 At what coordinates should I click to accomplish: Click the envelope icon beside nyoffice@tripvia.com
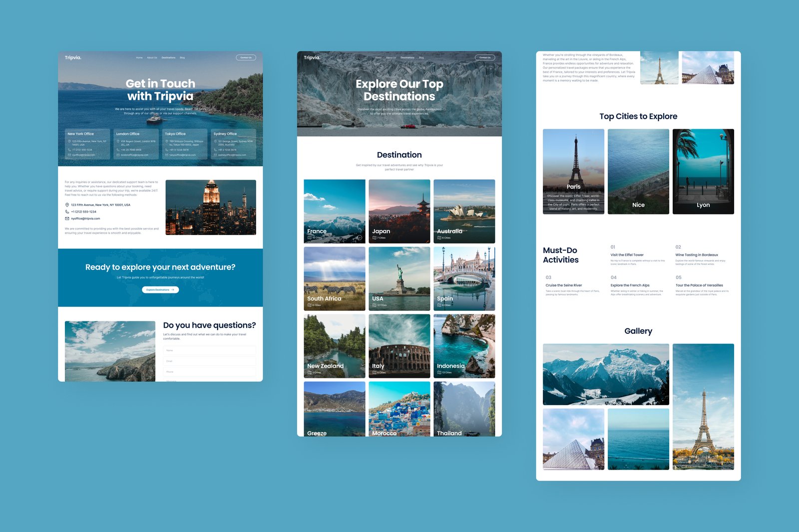tap(67, 219)
